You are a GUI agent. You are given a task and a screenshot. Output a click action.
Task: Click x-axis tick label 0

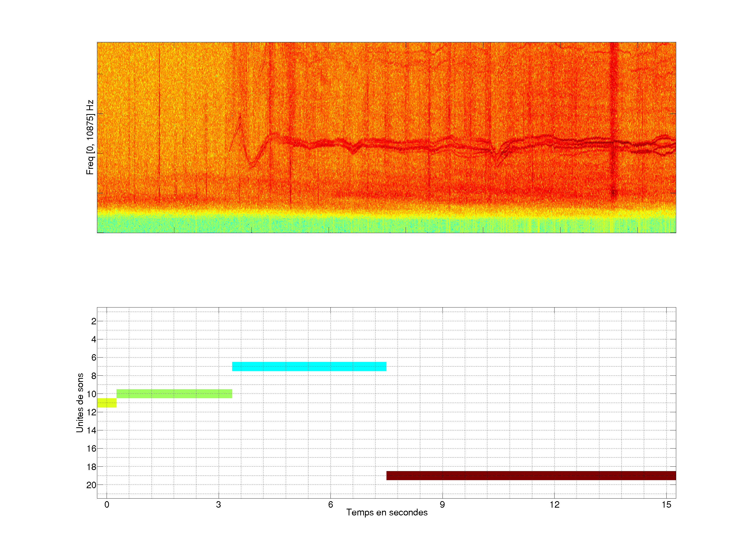coord(107,505)
